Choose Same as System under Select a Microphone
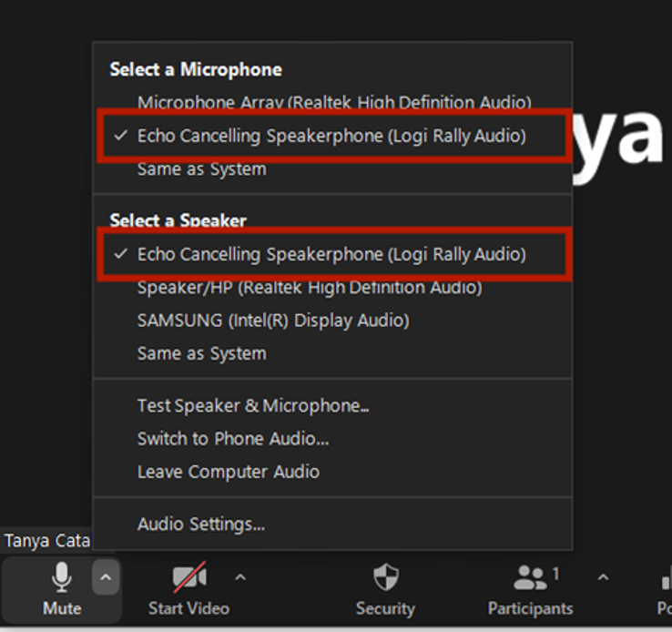Screen dimensions: 672x632 tap(201, 169)
